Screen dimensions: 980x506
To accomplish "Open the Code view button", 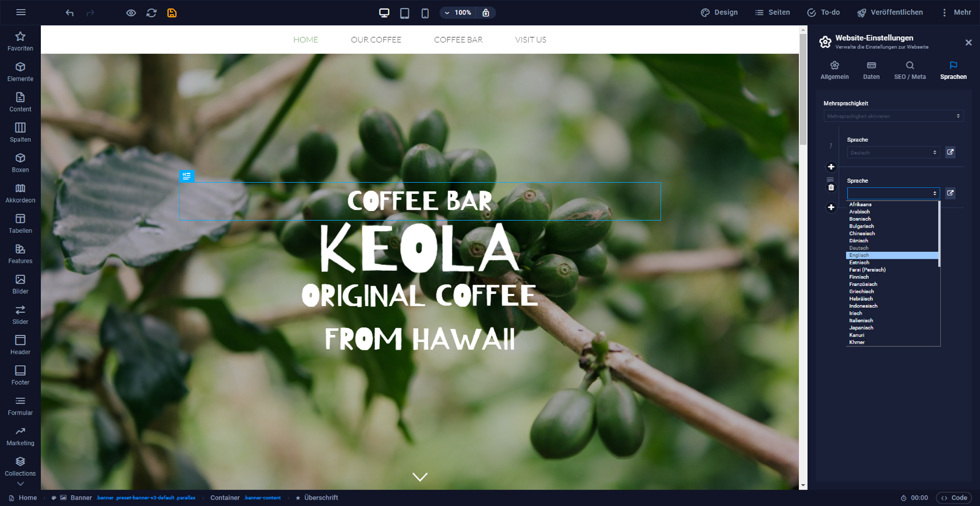I will click(954, 498).
